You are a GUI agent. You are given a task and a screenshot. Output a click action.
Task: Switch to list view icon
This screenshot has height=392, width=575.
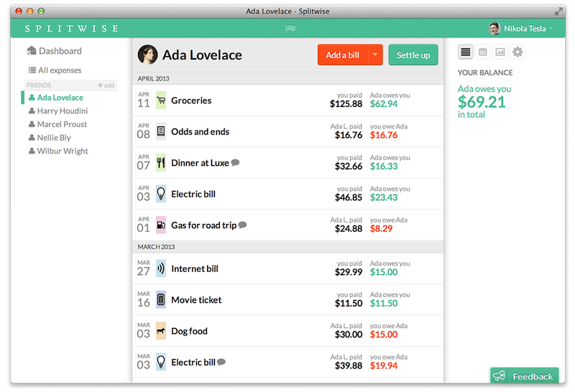click(465, 52)
